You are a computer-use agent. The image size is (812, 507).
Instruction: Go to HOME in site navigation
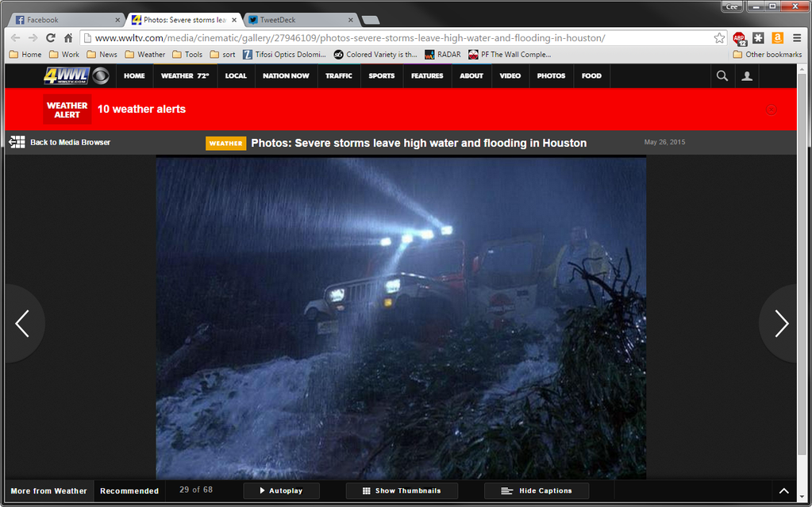[x=134, y=75]
